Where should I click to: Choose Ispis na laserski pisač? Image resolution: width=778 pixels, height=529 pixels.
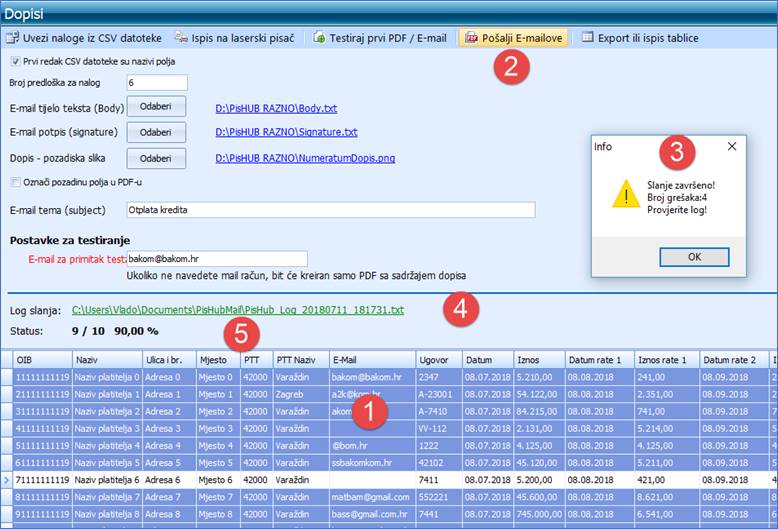coord(235,38)
